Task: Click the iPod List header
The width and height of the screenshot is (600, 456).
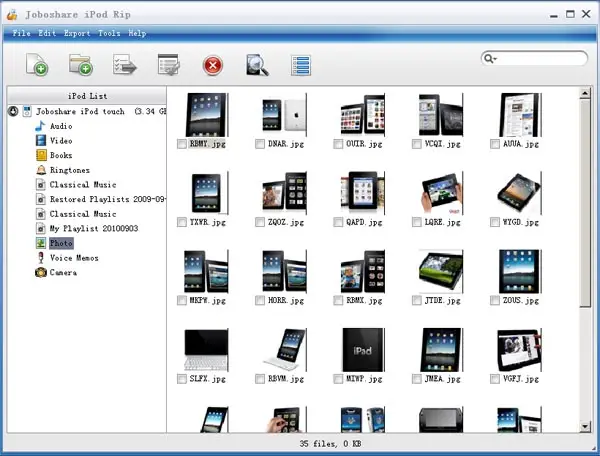Action: 87,96
